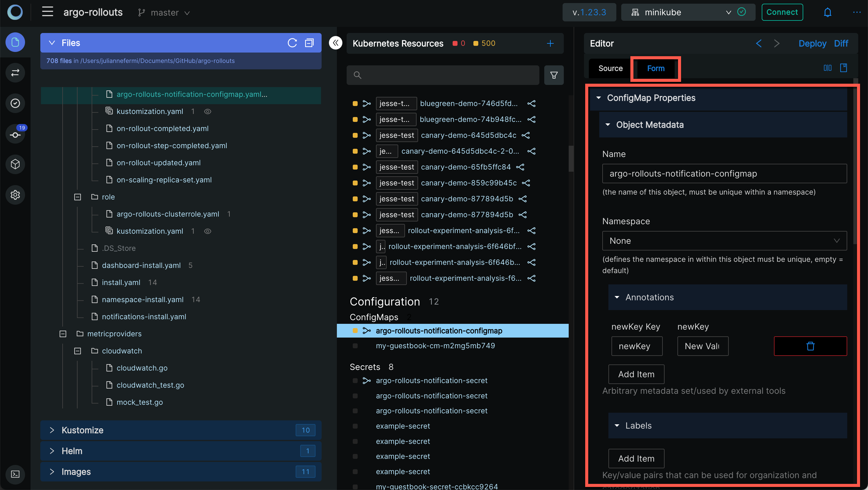Click the v.1.23.3 version button
The image size is (868, 490).
tap(589, 12)
